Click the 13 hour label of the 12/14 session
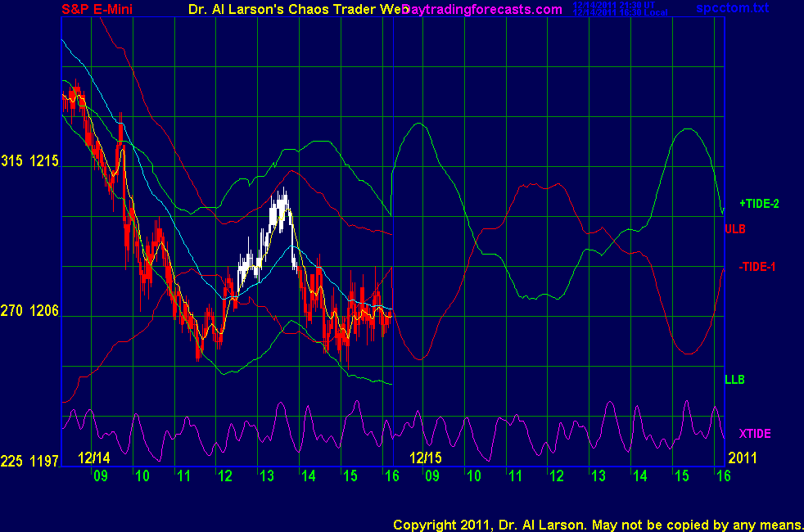Image resolution: width=804 pixels, height=532 pixels. click(267, 476)
